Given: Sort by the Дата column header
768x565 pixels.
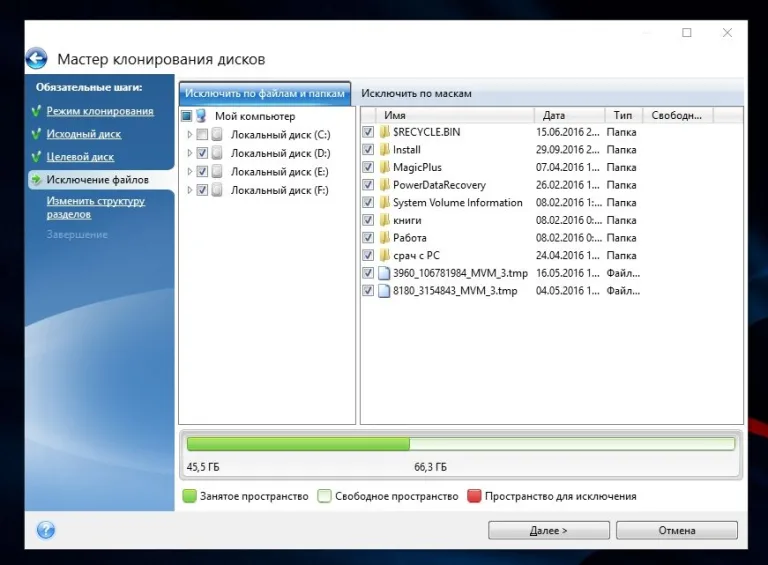Looking at the screenshot, I should [570, 115].
